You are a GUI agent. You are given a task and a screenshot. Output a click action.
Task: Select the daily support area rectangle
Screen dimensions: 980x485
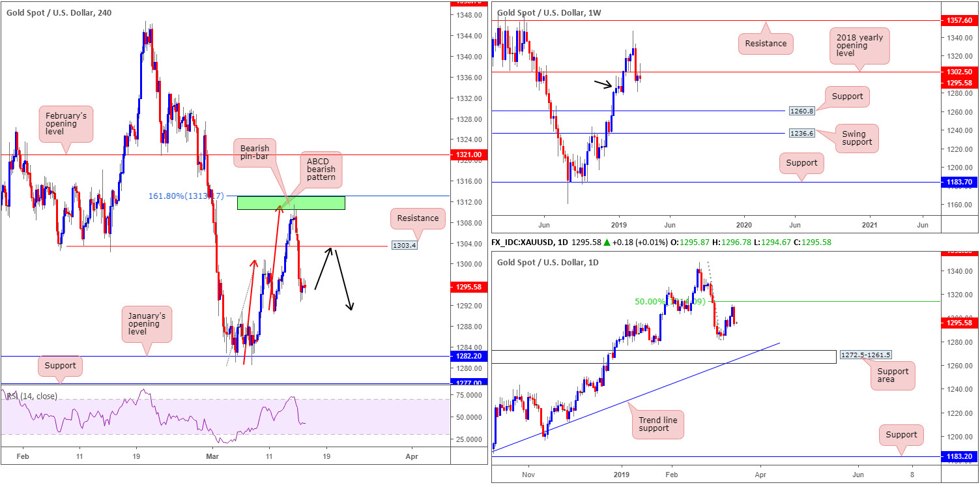tap(663, 357)
